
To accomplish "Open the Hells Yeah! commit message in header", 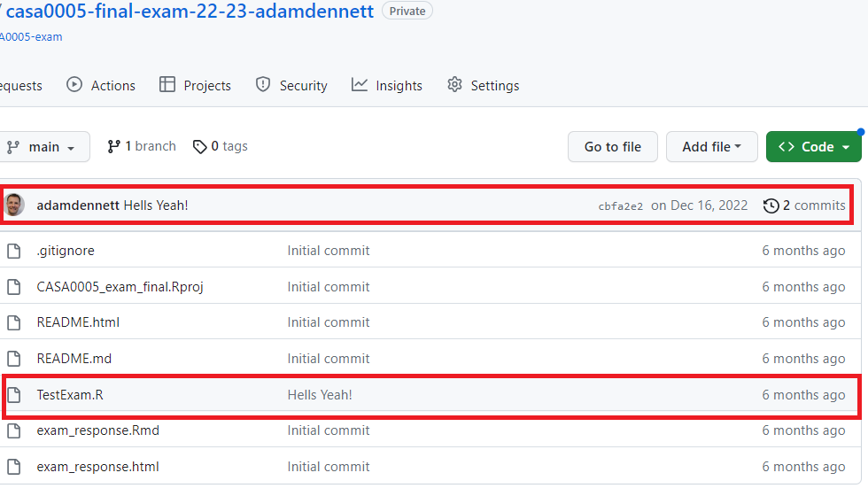I will point(156,205).
